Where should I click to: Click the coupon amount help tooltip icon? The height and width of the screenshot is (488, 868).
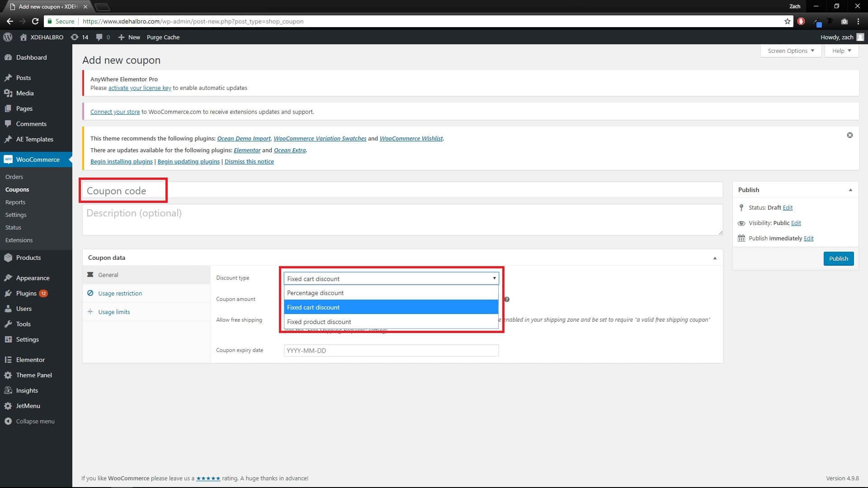click(507, 299)
